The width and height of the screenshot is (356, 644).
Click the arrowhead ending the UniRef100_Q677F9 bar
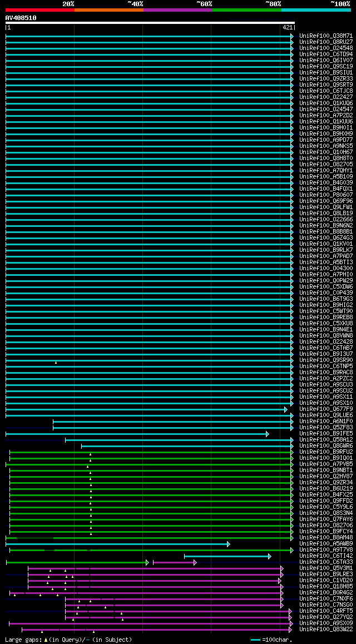coord(286,409)
